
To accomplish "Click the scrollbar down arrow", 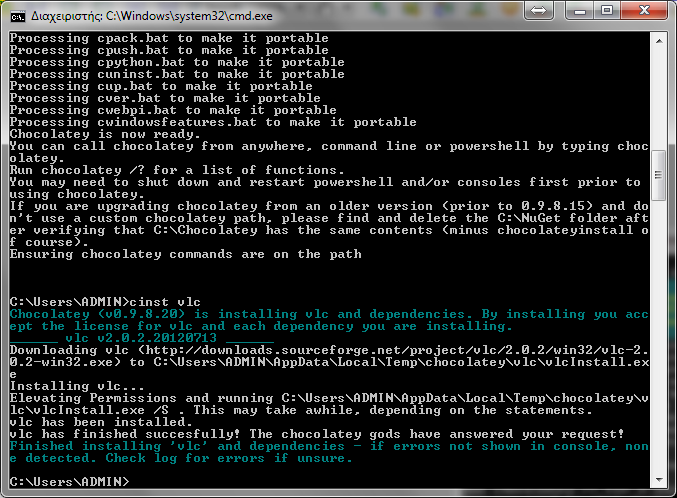I will (659, 479).
